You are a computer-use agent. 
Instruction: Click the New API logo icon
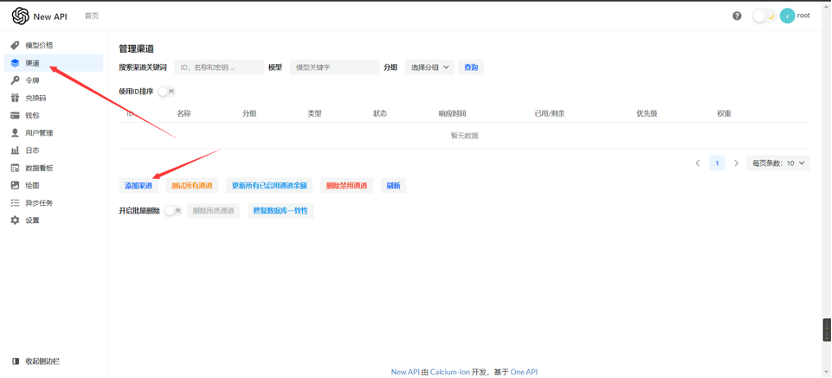point(20,16)
